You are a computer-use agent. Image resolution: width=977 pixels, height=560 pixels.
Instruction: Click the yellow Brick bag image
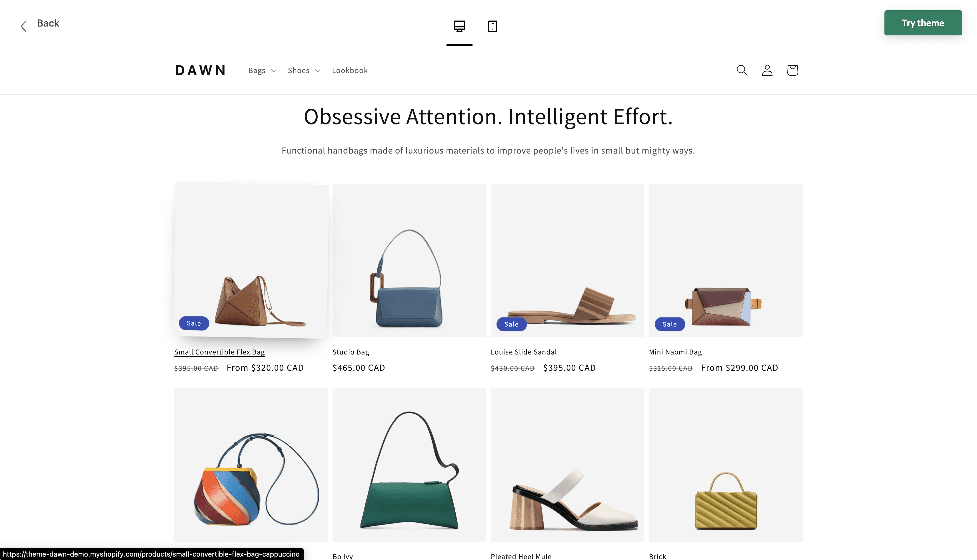[726, 465]
